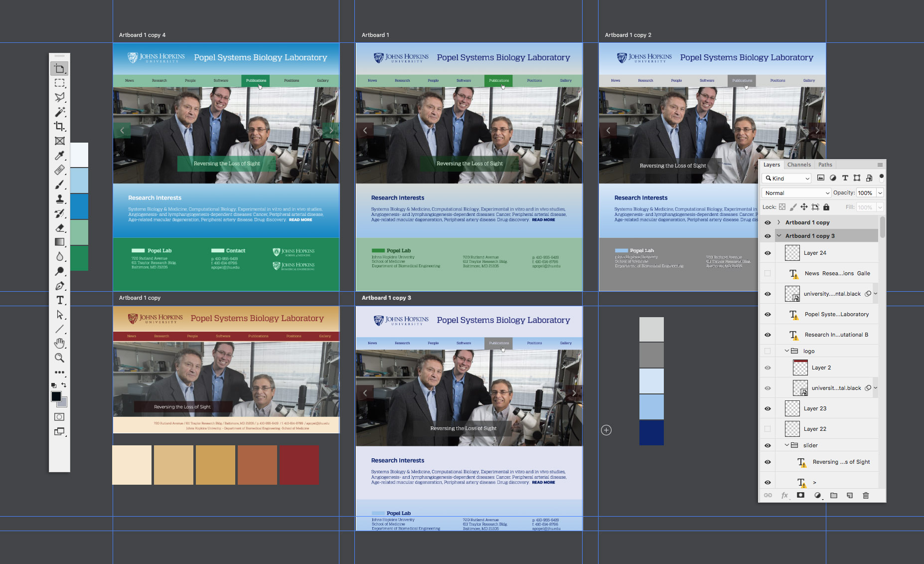The image size is (924, 564).
Task: Select the Horizontal Type tool
Action: [59, 300]
